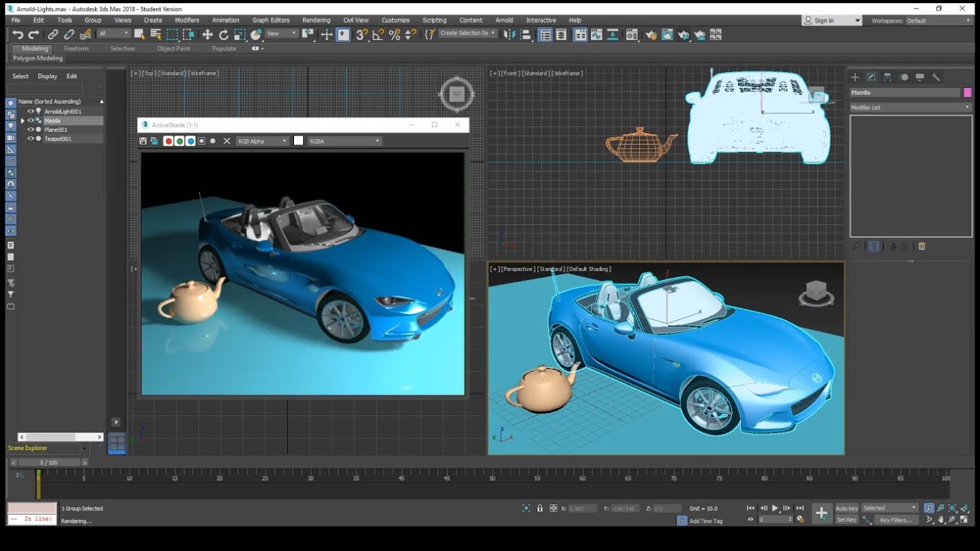Open the Arnold menu

(504, 21)
